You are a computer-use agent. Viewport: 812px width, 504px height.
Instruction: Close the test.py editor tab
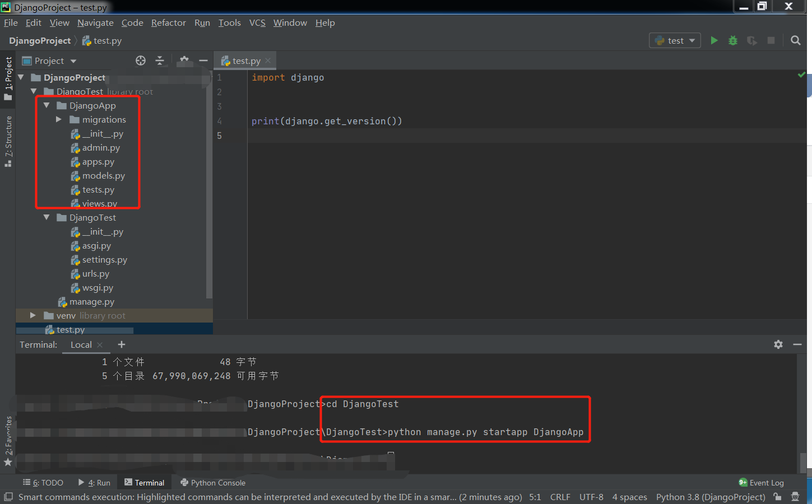pyautogui.click(x=268, y=60)
